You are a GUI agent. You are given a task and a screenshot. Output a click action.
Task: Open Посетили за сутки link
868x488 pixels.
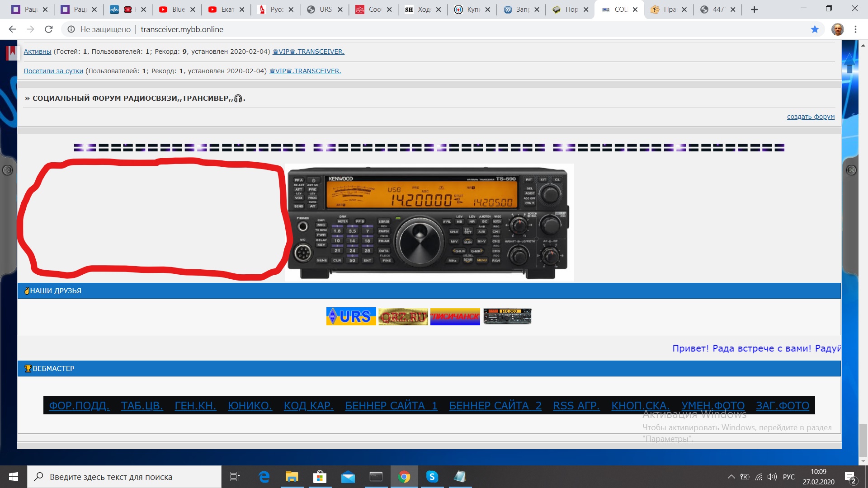coord(53,71)
